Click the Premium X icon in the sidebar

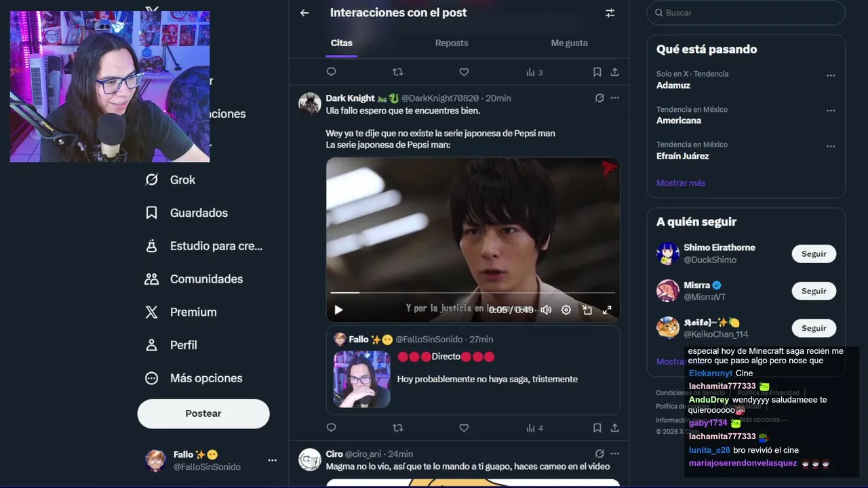[x=152, y=312]
